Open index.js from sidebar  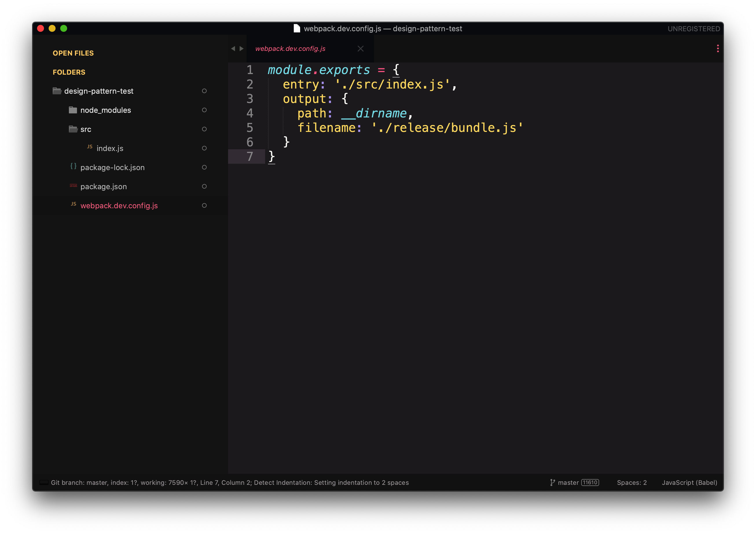point(110,148)
